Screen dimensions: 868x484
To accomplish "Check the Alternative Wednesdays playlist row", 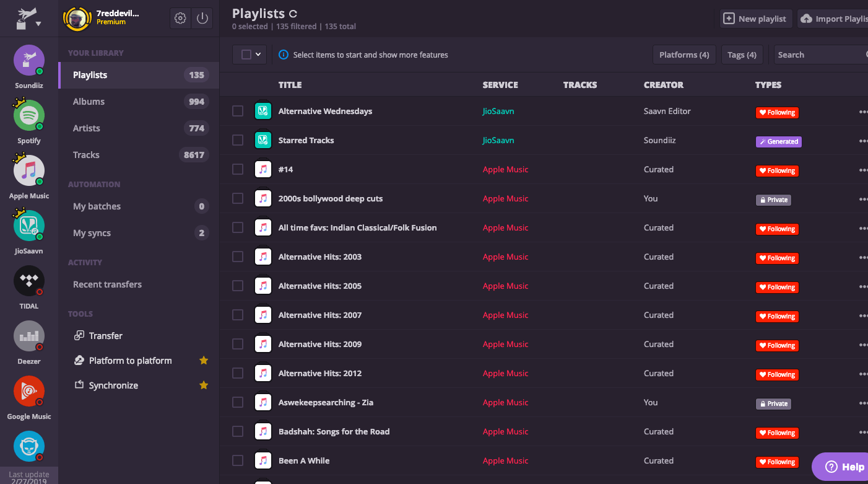I will click(237, 111).
